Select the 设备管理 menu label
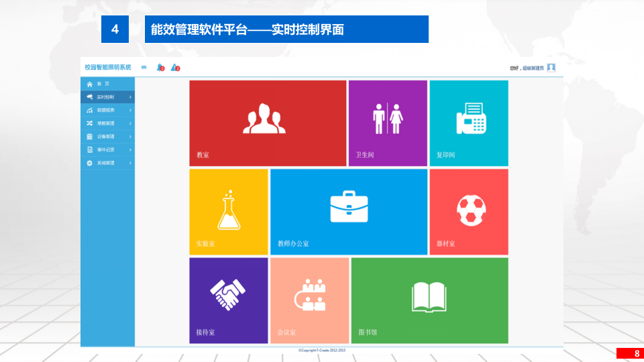This screenshot has height=362, width=644. coord(105,136)
